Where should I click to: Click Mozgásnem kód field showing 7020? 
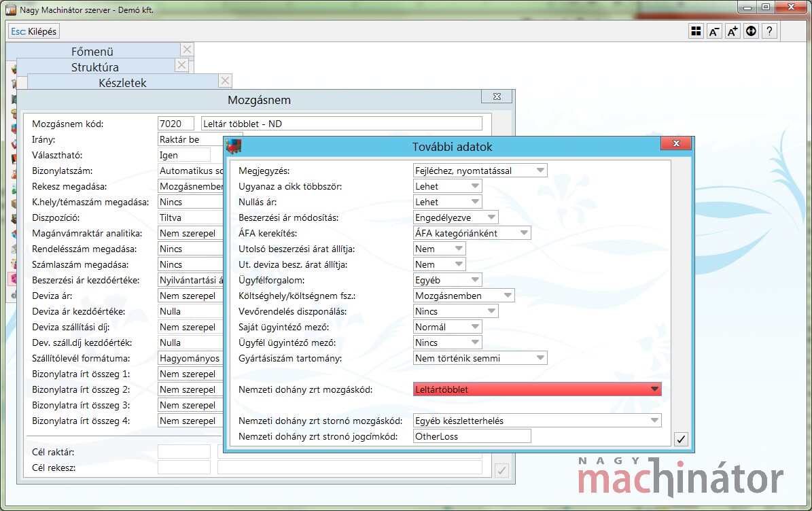(x=175, y=124)
